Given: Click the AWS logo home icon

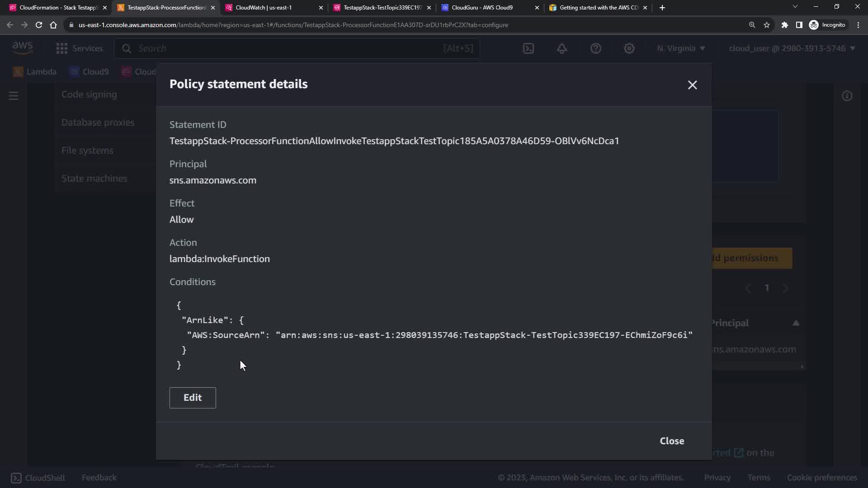Looking at the screenshot, I should tap(22, 47).
